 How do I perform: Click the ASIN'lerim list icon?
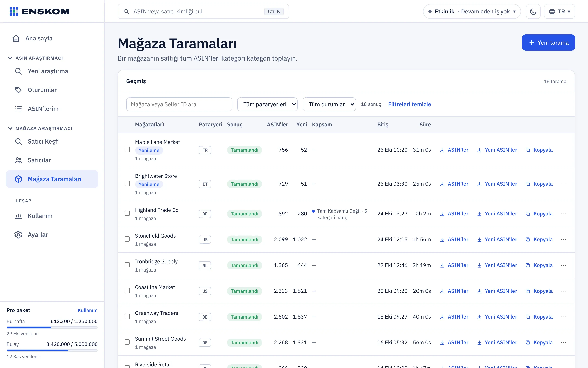click(18, 109)
